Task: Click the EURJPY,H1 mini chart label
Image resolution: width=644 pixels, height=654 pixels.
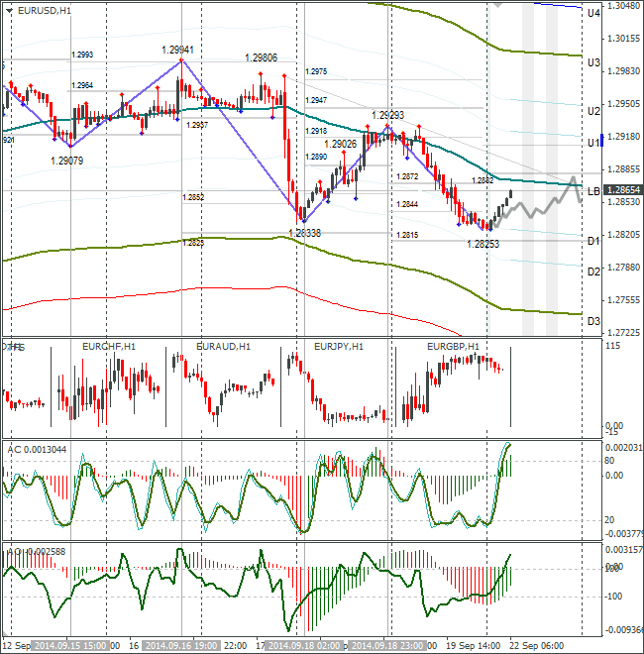Action: point(338,347)
